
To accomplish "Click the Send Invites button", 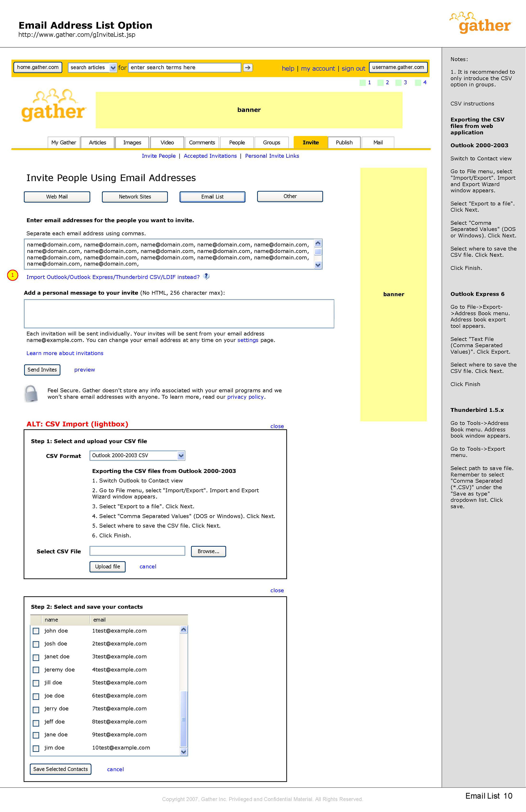I will tap(42, 370).
